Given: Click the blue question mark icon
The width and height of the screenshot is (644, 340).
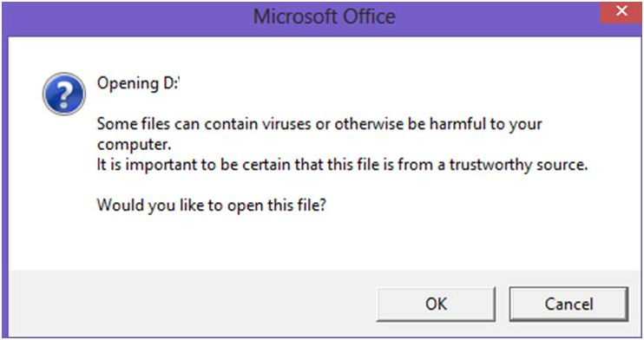Looking at the screenshot, I should pos(64,94).
